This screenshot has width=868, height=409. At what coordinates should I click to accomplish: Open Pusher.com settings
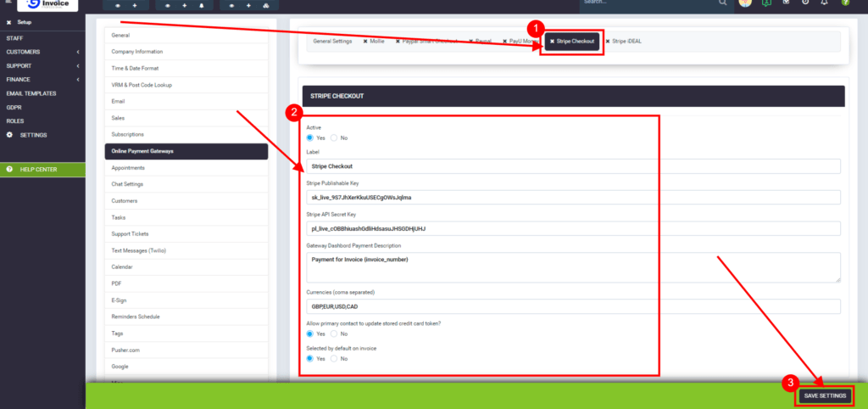[186, 350]
